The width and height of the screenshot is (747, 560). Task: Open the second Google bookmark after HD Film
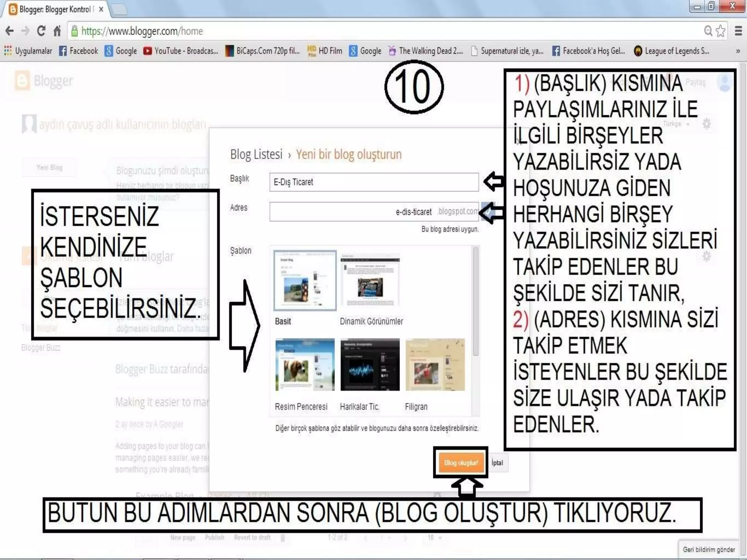click(365, 51)
